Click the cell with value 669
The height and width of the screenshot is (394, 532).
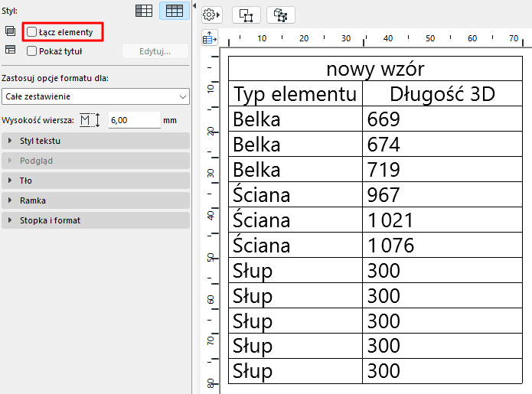click(442, 119)
